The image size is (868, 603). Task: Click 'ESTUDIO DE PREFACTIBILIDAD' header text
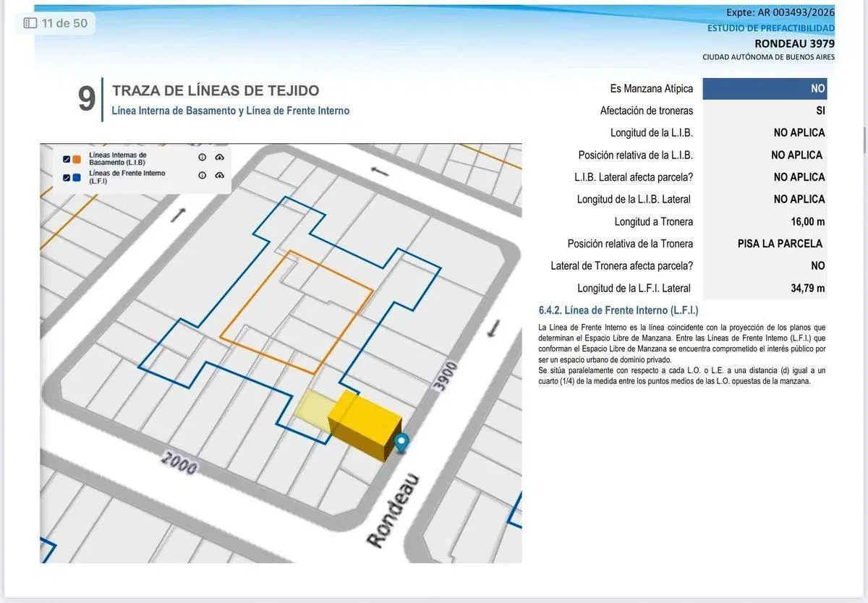771,28
